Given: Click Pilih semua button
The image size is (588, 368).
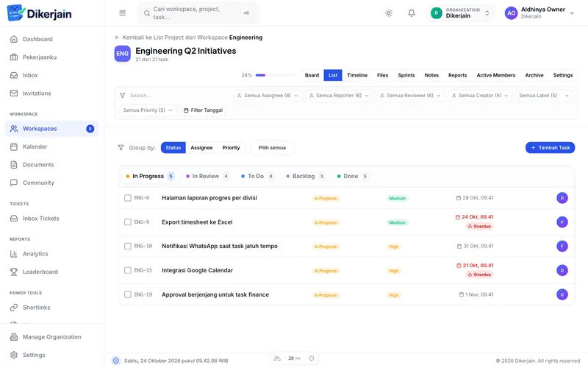Looking at the screenshot, I should [x=272, y=148].
